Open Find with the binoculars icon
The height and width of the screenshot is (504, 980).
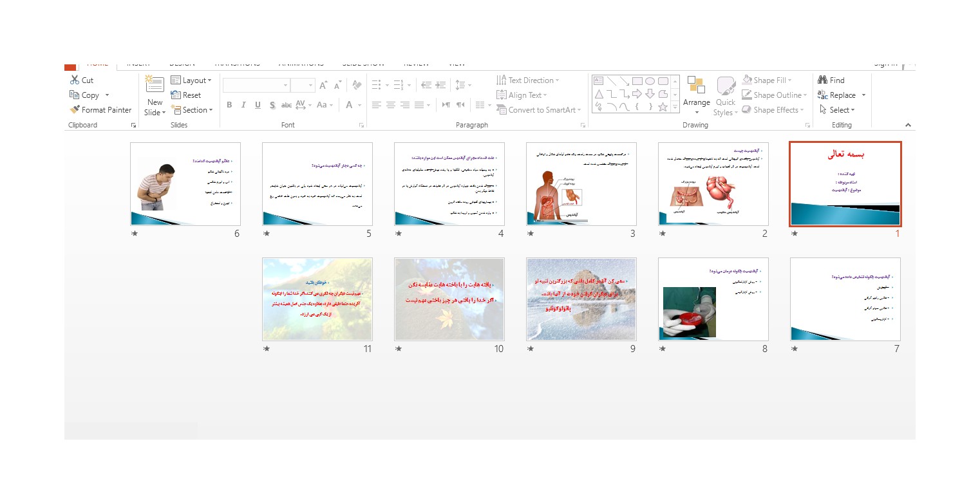click(822, 80)
